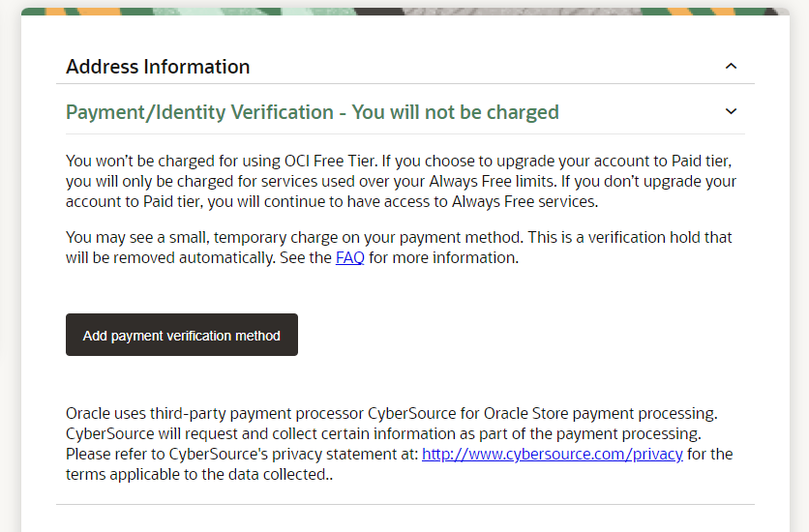Select the Payment/Identity Verification heading text
Viewport: 809px width, 532px height.
tap(312, 112)
